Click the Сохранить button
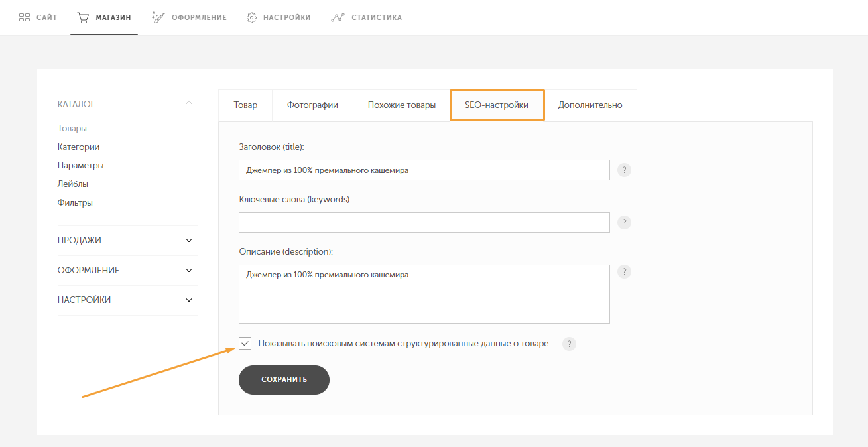This screenshot has height=447, width=868. pos(284,380)
